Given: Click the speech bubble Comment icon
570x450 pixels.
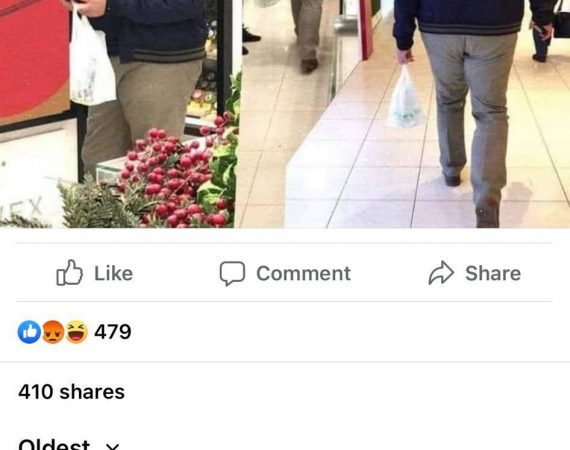Looking at the screenshot, I should click(232, 273).
